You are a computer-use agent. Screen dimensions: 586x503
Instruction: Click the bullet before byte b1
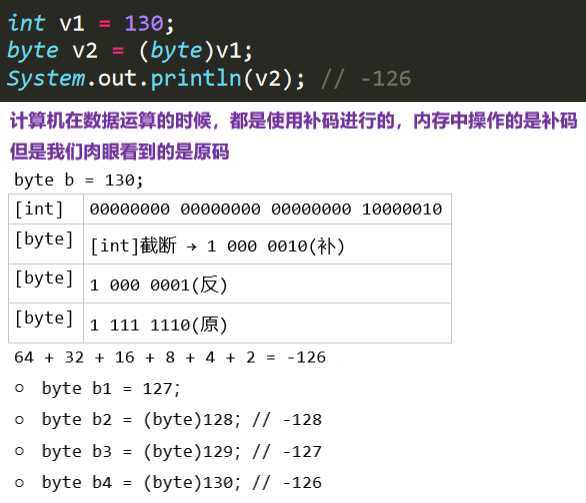[19, 388]
